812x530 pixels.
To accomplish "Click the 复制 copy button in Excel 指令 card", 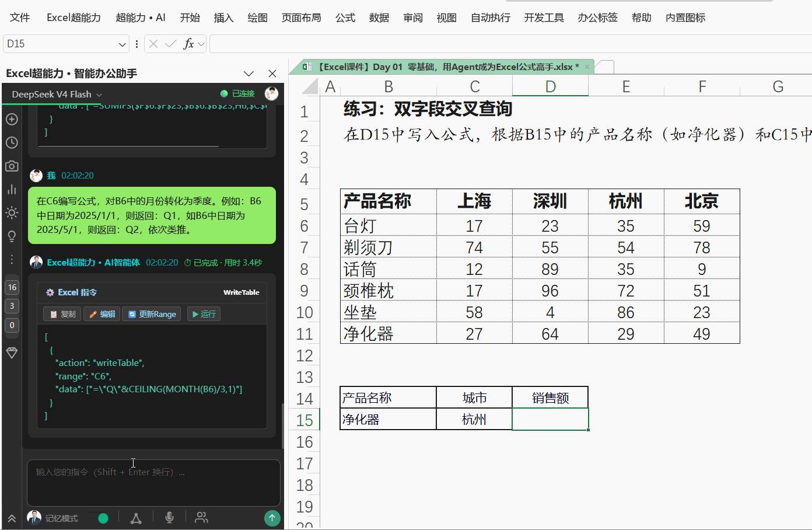I will 62,314.
